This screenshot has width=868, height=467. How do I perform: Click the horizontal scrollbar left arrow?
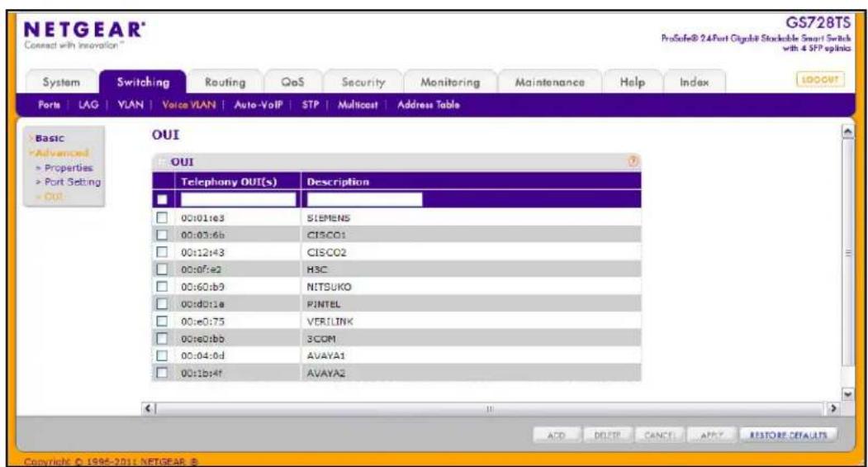click(x=149, y=409)
